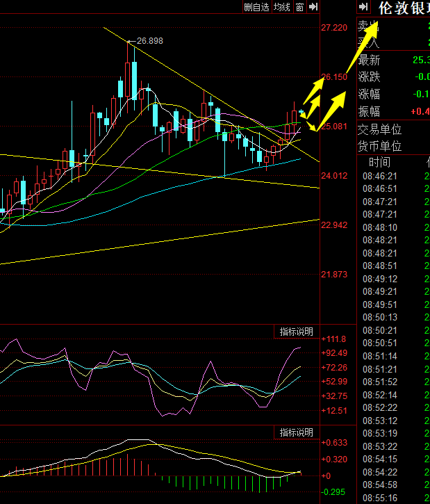Click the 时间 column header
The height and width of the screenshot is (504, 430).
pyautogui.click(x=379, y=162)
